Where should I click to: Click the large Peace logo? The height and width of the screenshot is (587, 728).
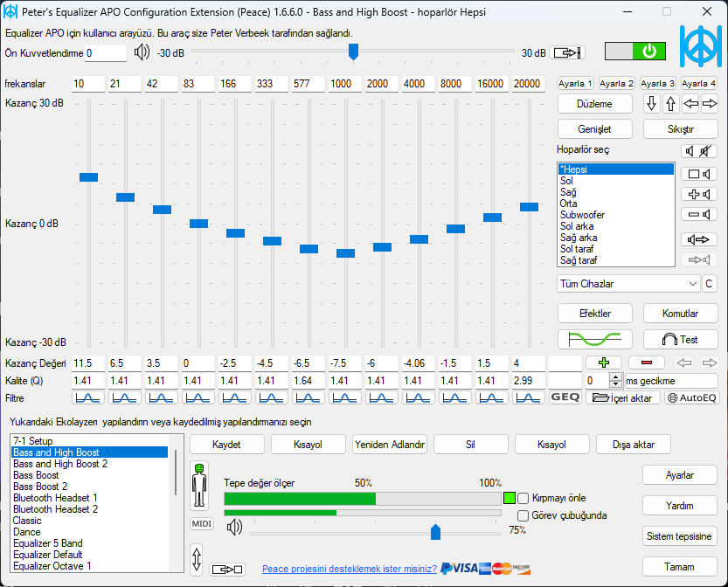tap(701, 46)
